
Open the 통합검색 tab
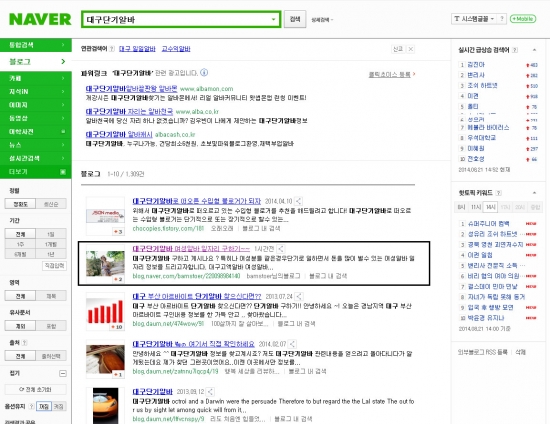point(35,45)
